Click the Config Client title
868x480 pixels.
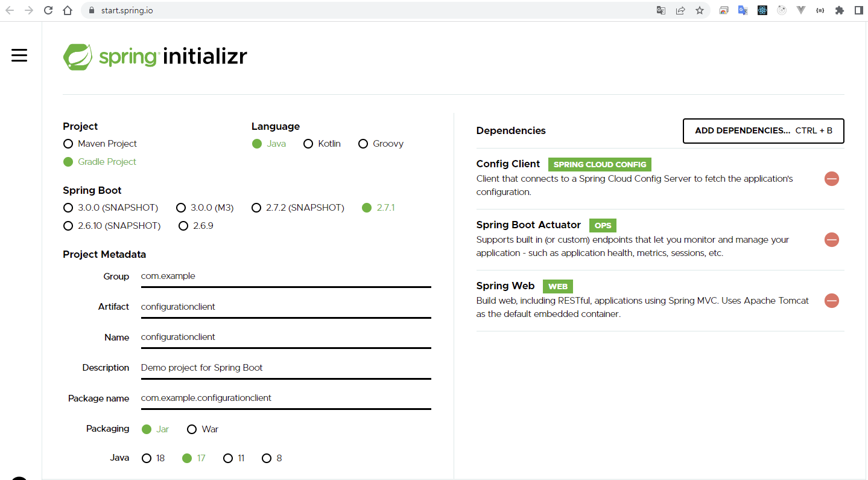(508, 164)
